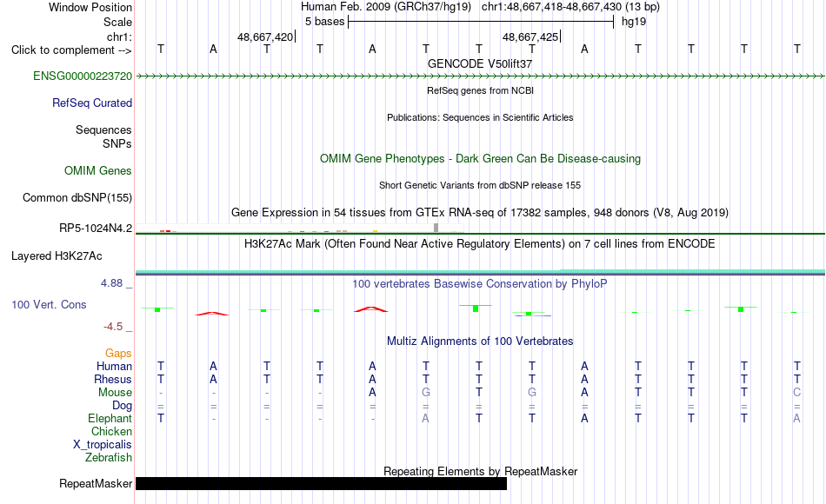The width and height of the screenshot is (826, 504).
Task: Open the H3K27Ac Mark ENCODE track title
Action: [x=480, y=244]
